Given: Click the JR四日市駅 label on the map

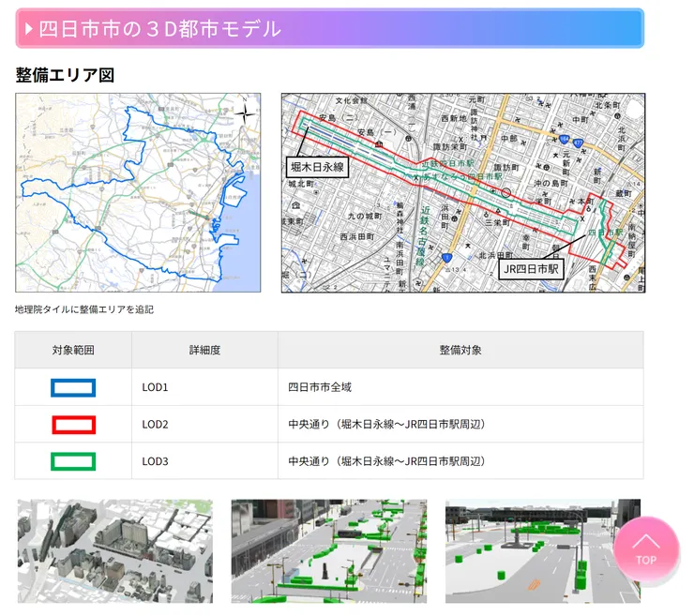Looking at the screenshot, I should 531,269.
